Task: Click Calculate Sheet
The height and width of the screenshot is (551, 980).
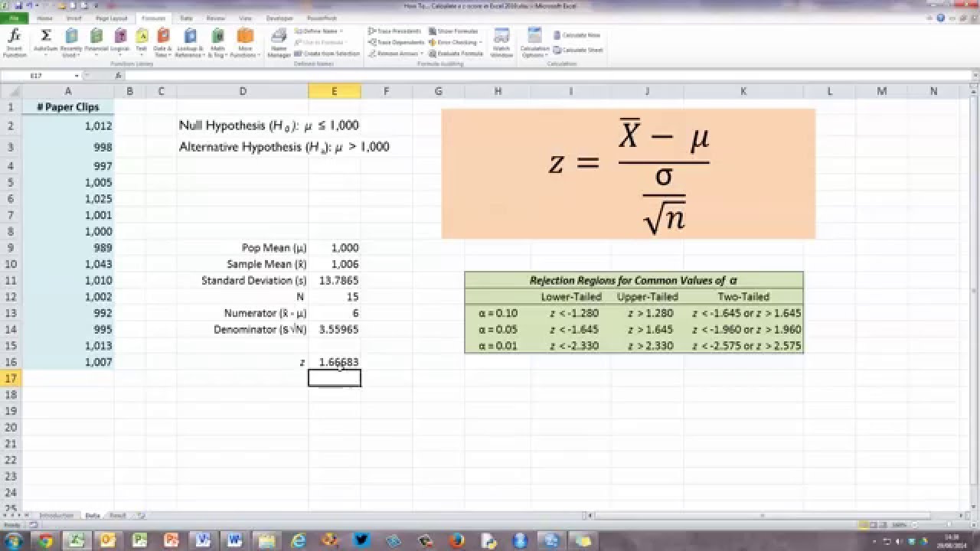Action: (x=577, y=50)
